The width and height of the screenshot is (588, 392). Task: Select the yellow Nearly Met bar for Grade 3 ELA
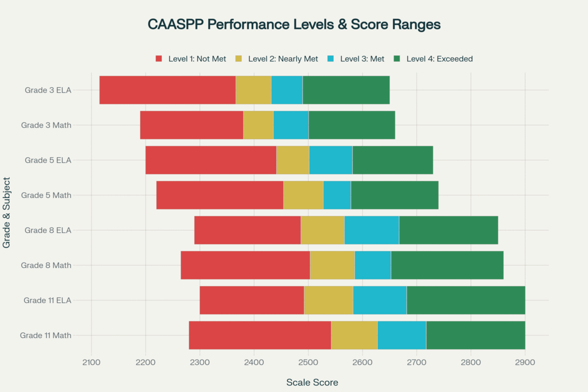(253, 90)
